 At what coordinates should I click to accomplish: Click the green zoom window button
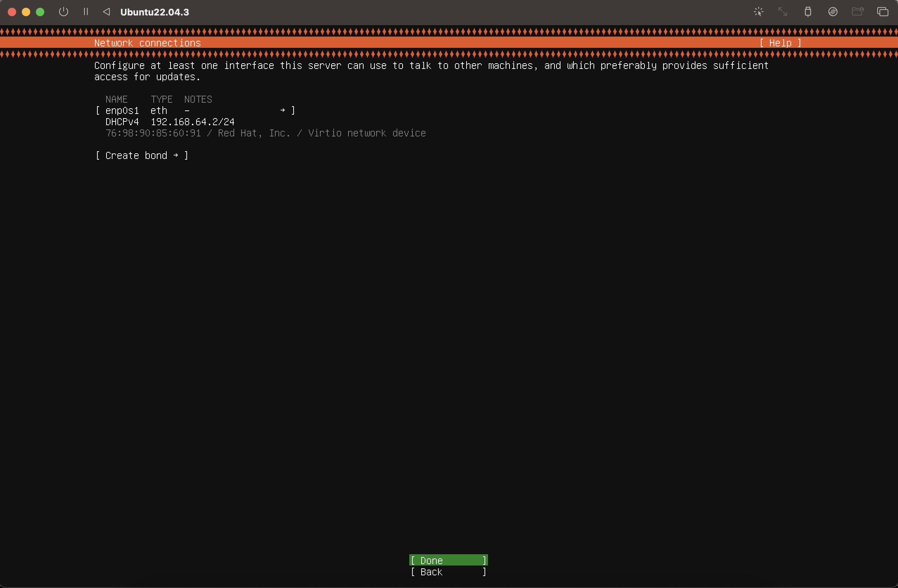point(40,12)
